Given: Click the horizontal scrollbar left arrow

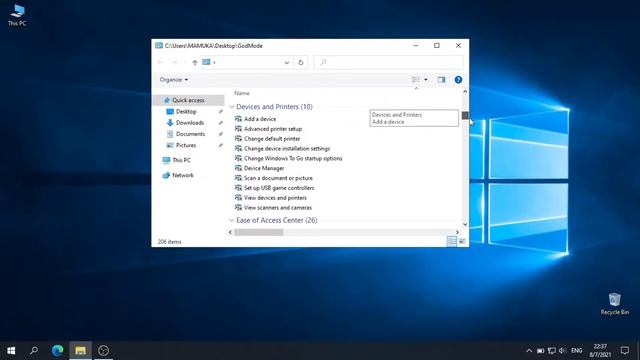Looking at the screenshot, I should [x=230, y=232].
